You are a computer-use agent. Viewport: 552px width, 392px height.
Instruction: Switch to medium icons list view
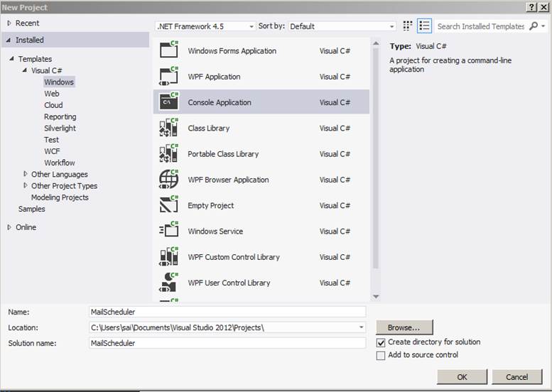pyautogui.click(x=424, y=26)
